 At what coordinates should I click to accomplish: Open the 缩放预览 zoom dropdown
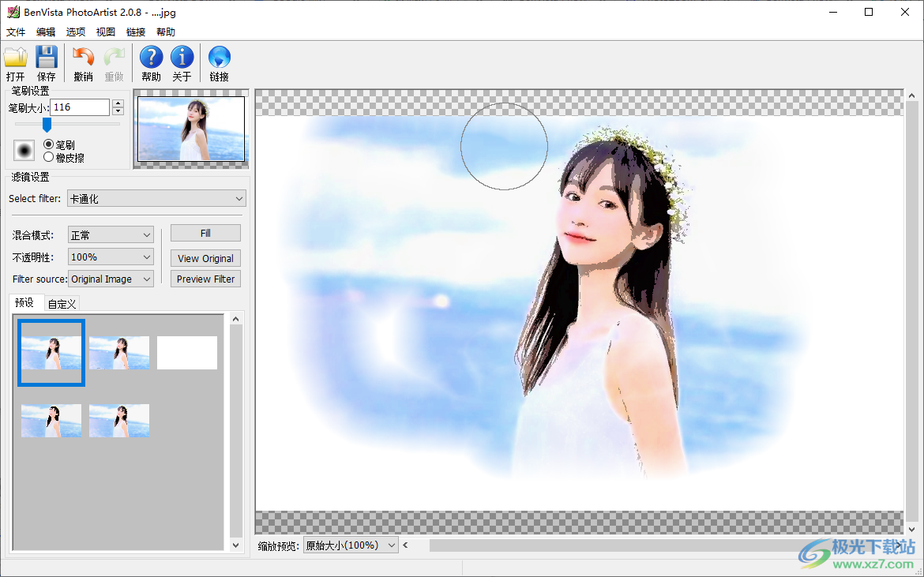coord(351,545)
